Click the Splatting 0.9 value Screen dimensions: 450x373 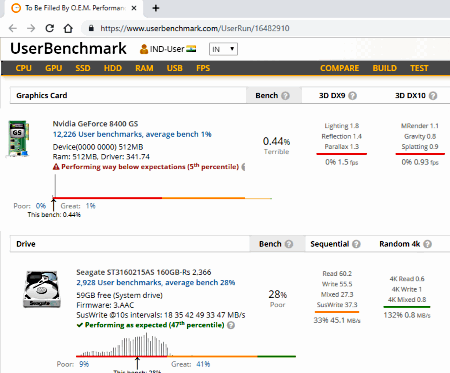point(420,146)
